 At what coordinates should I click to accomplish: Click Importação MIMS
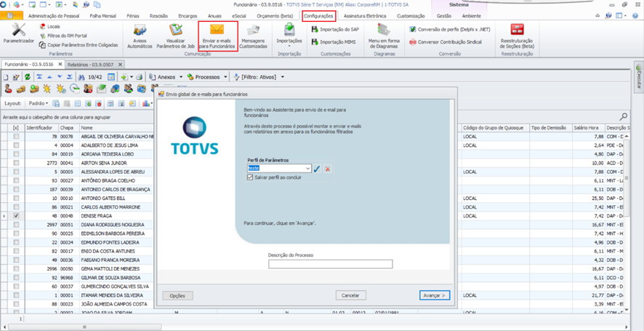334,42
